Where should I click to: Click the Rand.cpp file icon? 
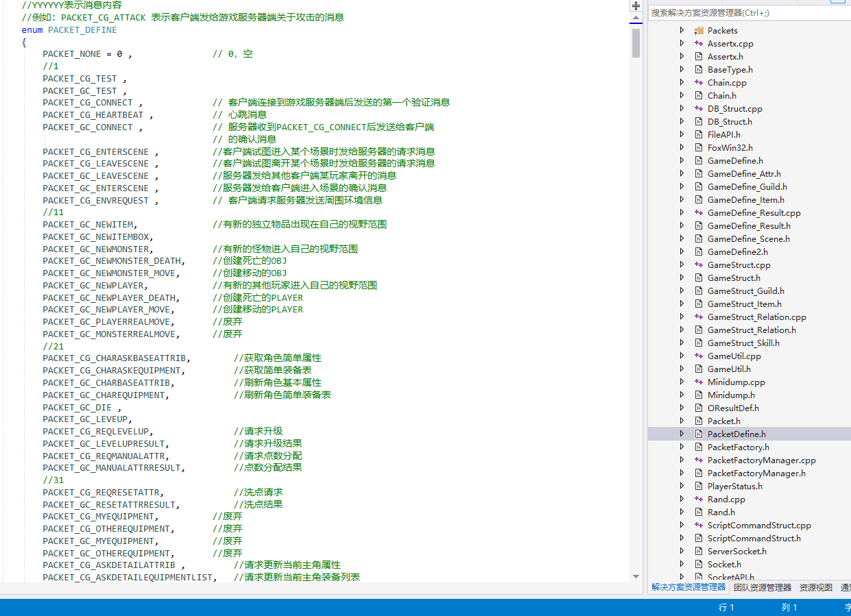[699, 500]
